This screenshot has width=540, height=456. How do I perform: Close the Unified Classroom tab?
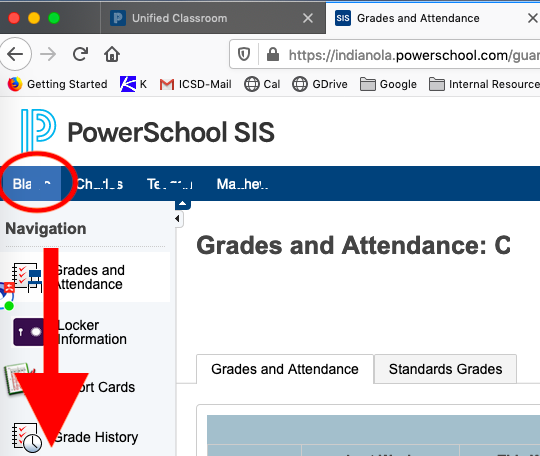point(308,18)
